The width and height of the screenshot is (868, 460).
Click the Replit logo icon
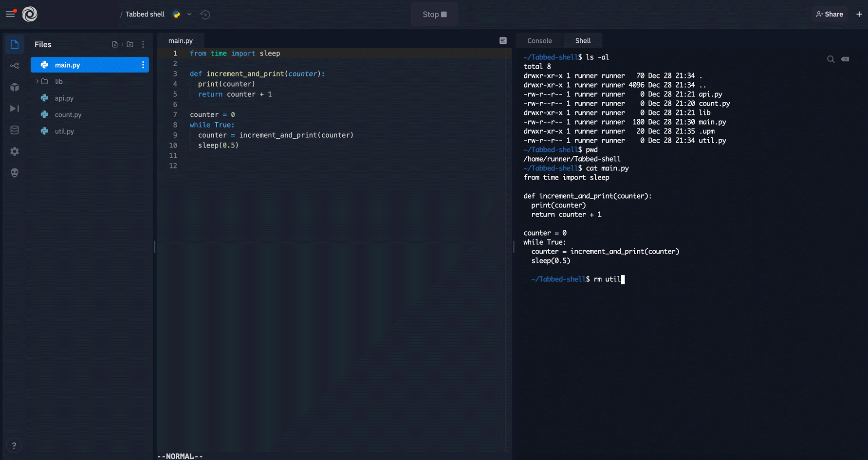(30, 14)
